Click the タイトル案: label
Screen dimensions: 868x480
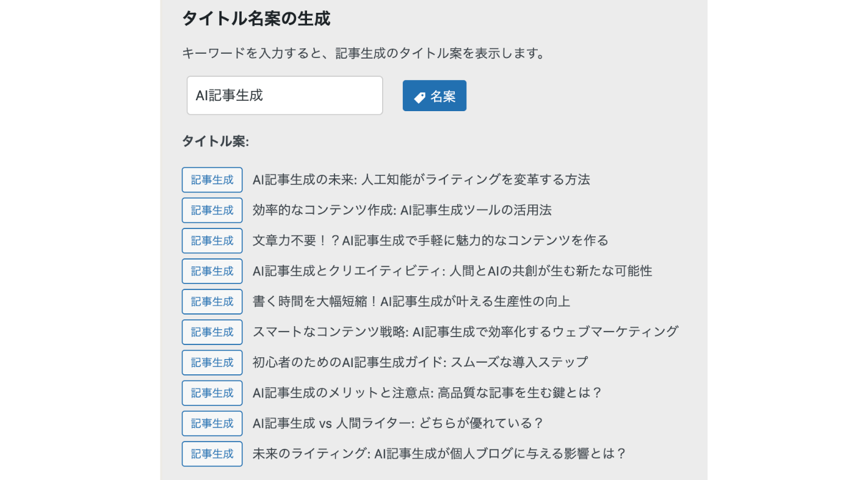point(215,142)
